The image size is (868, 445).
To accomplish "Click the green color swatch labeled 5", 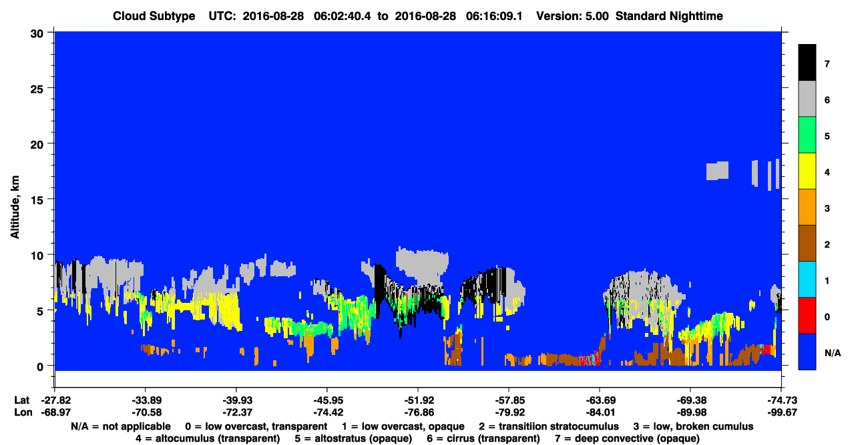I will pyautogui.click(x=807, y=135).
